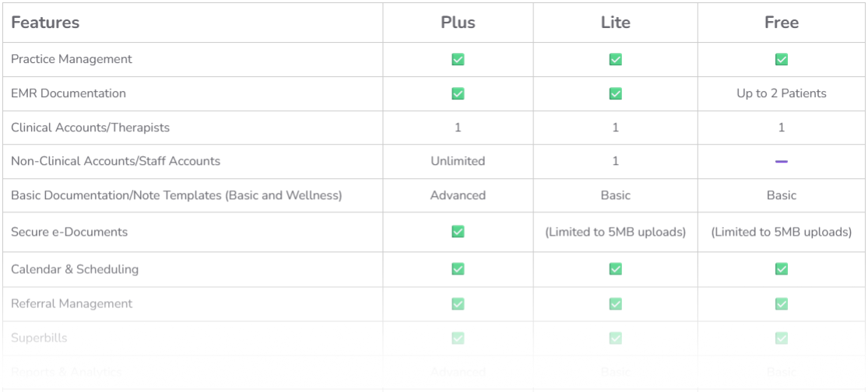The height and width of the screenshot is (392, 868).
Task: Click 'Unlimited' in Non-Clinical Accounts row
Action: tap(458, 161)
